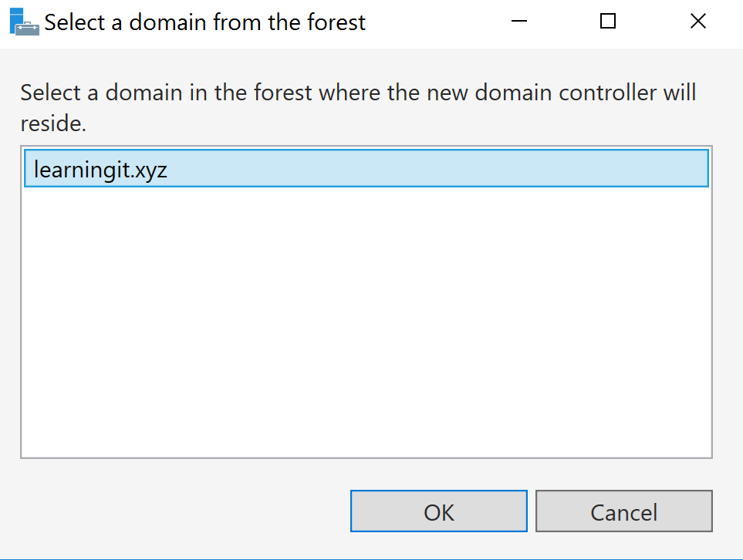Open the window system menu via title icon
Viewport: 743px width, 560px height.
pyautogui.click(x=23, y=22)
